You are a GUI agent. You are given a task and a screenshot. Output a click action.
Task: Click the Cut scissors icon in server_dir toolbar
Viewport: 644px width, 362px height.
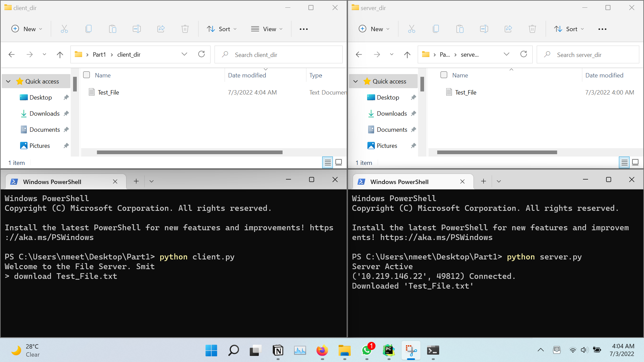(411, 29)
